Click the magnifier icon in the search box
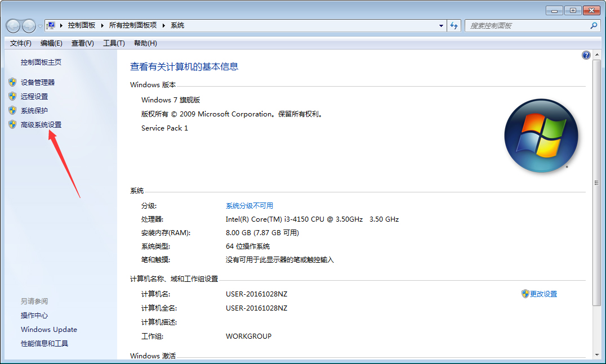Screen dimensions: 606x364 [x=593, y=25]
